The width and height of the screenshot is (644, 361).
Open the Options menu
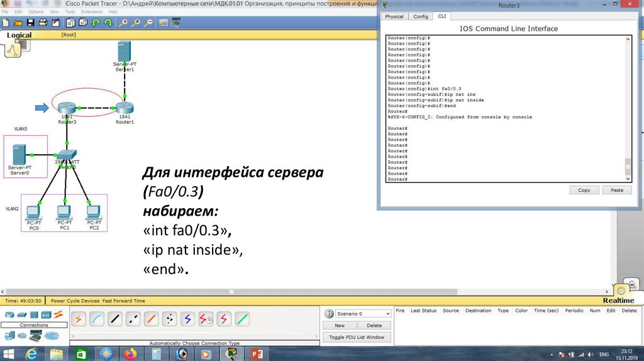coord(36,11)
